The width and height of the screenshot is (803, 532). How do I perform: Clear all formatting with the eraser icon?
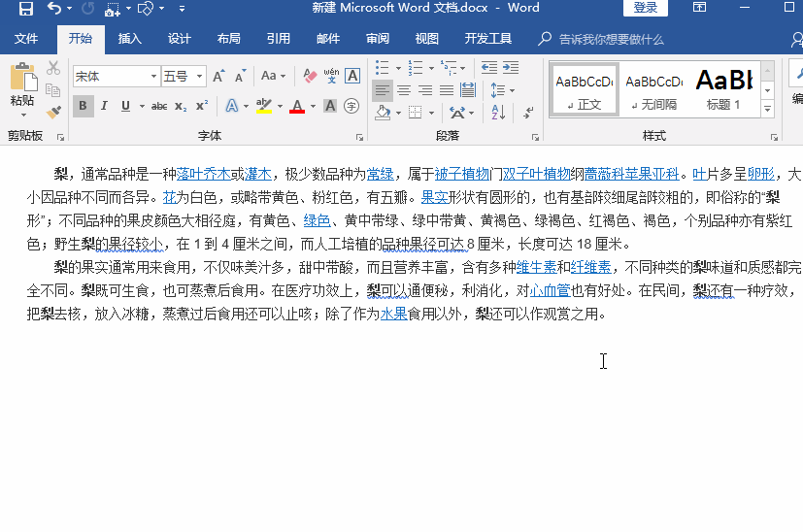[310, 77]
